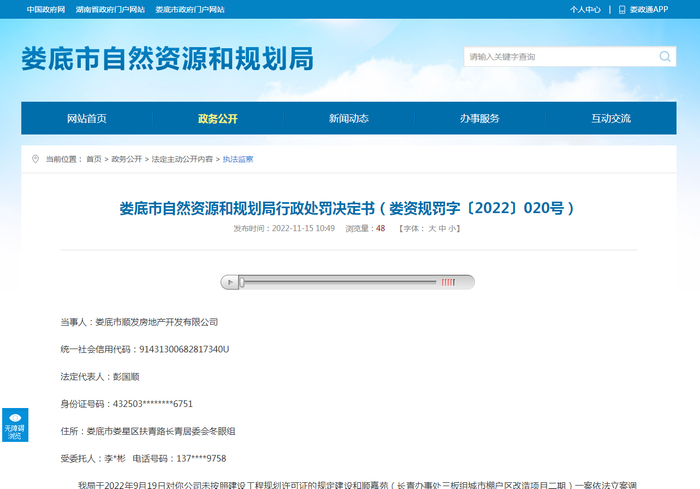Go to 湖南省政府门户网站 link
Image resolution: width=700 pixels, height=489 pixels.
pyautogui.click(x=110, y=9)
